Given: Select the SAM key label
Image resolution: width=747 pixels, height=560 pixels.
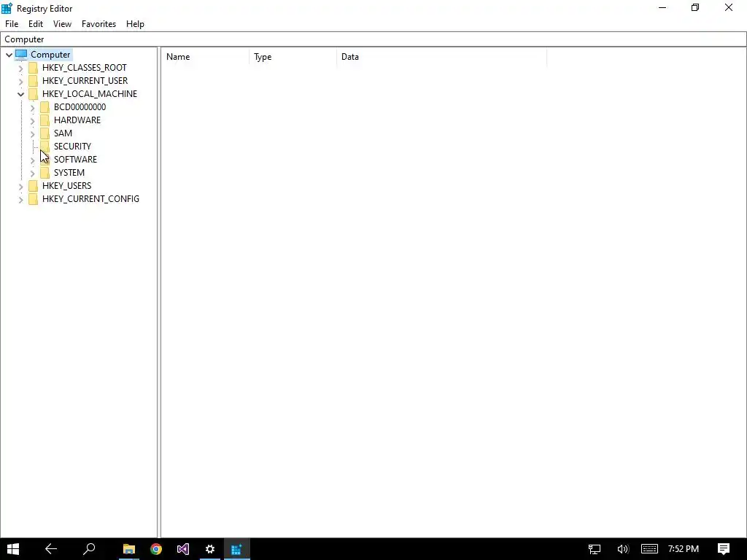Looking at the screenshot, I should 63,133.
